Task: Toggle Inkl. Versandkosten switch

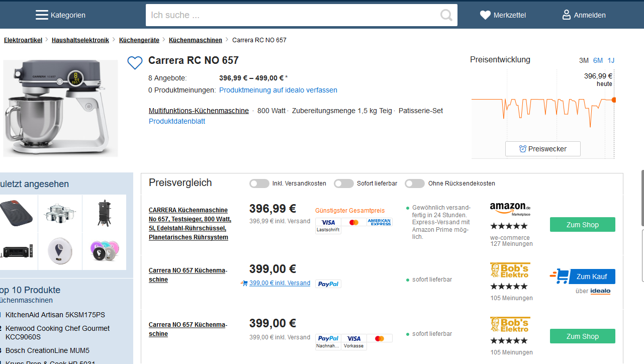Action: pyautogui.click(x=259, y=184)
